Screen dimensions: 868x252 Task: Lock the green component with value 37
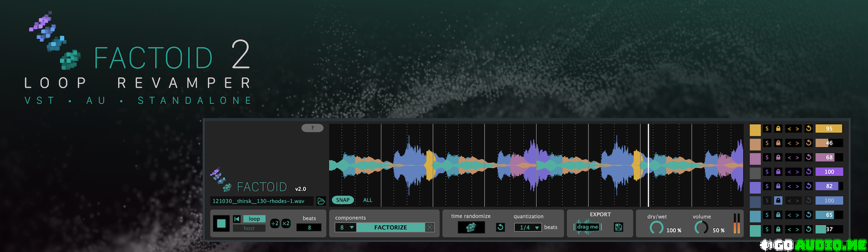pyautogui.click(x=778, y=229)
